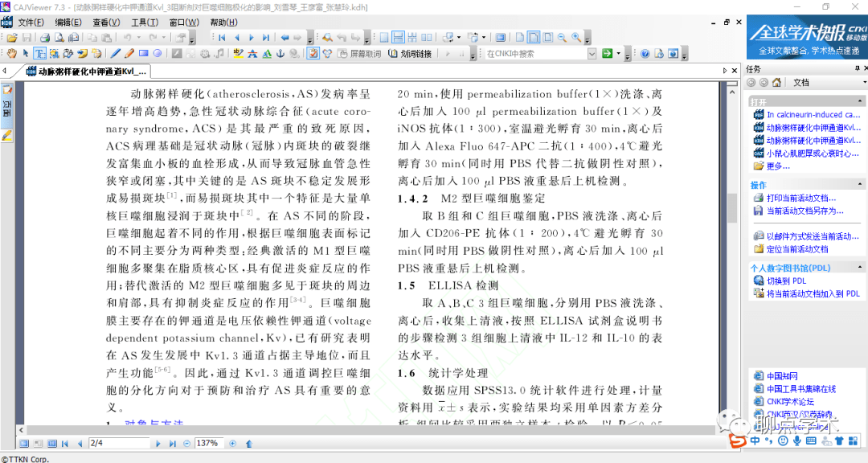The height and width of the screenshot is (463, 868).
Task: Open the 帮助(H) menu
Action: (x=223, y=23)
